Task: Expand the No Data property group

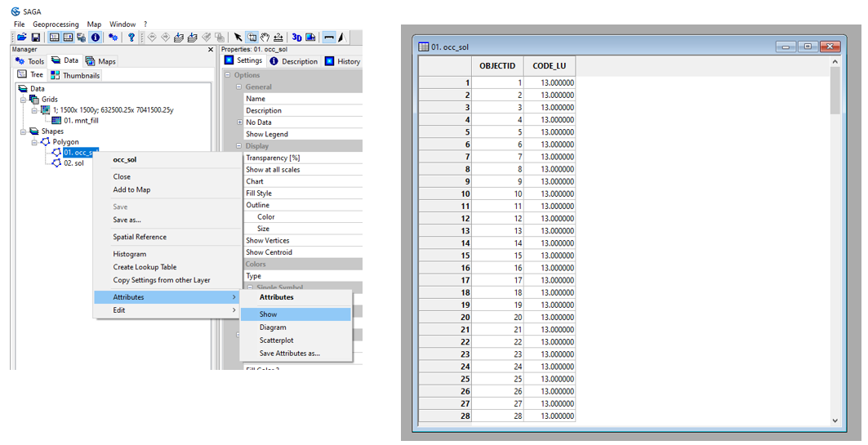Action: pyautogui.click(x=239, y=122)
